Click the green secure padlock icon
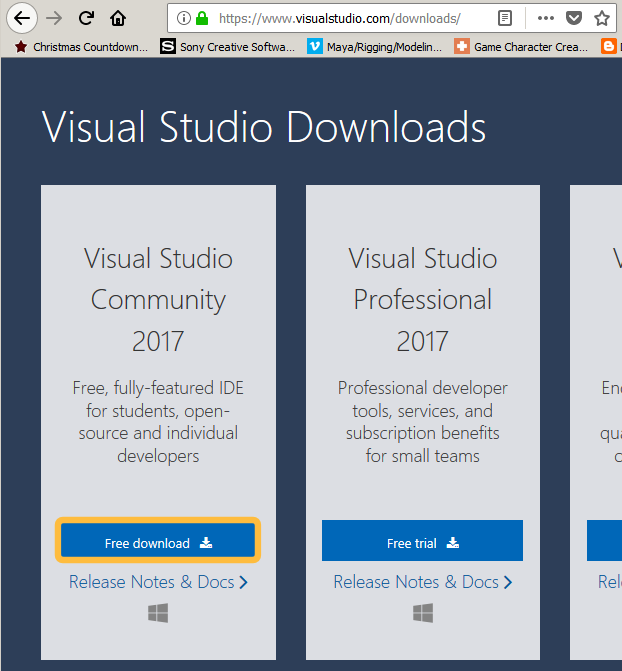The image size is (622, 671). click(x=202, y=18)
